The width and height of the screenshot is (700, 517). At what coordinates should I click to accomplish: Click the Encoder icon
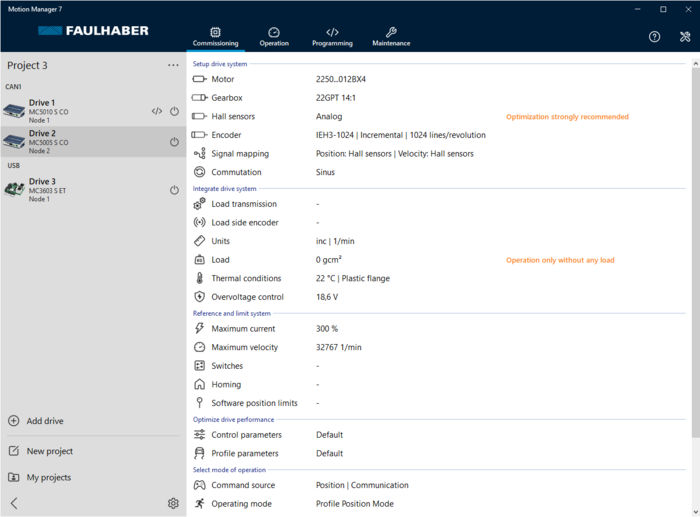point(200,135)
